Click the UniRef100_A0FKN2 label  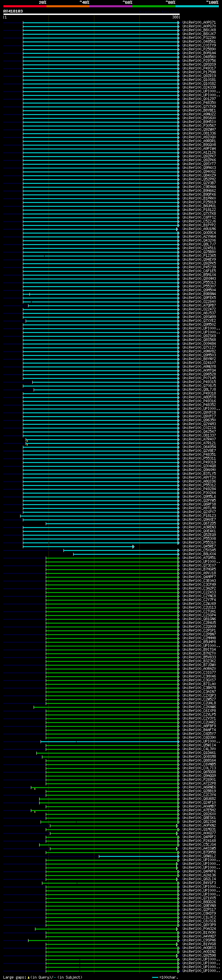pos(199,826)
